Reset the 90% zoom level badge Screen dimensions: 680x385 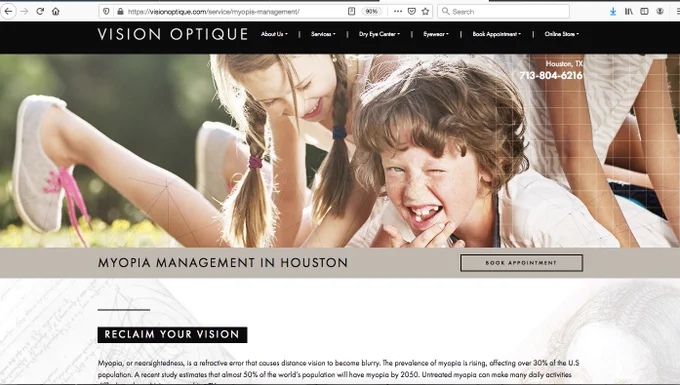coord(371,12)
